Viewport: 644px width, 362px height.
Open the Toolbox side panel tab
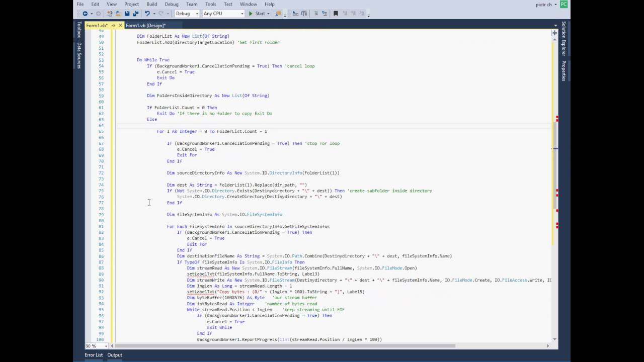point(79,30)
